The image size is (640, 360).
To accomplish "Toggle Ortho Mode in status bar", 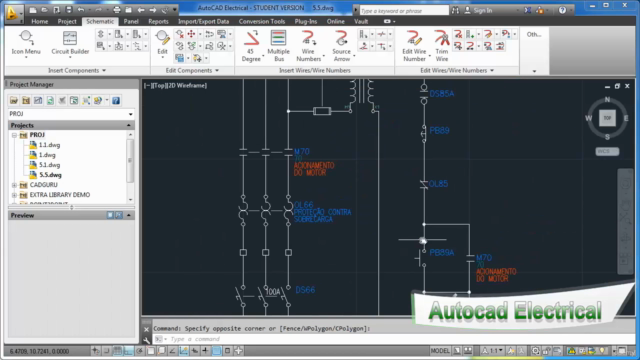I will 128,351.
